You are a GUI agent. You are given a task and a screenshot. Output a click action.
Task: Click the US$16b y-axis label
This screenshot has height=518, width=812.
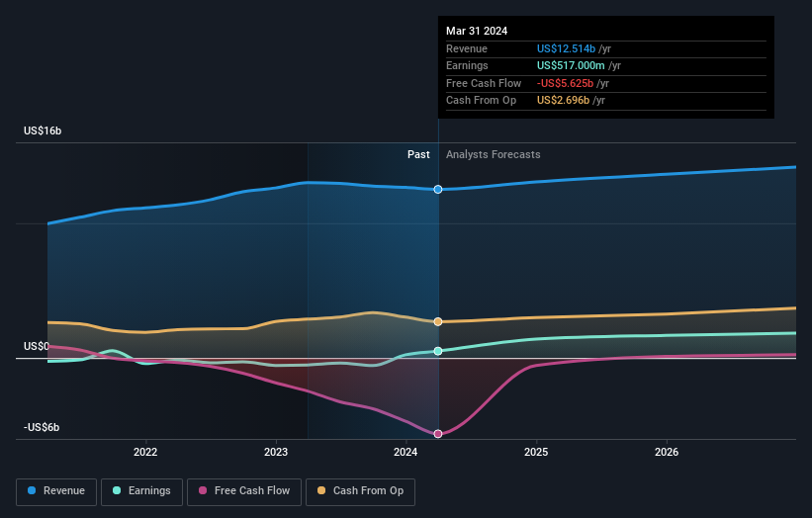click(x=43, y=130)
